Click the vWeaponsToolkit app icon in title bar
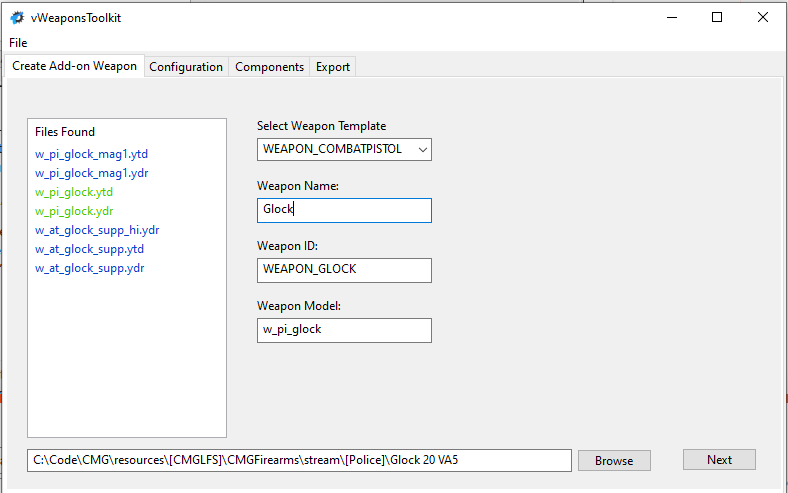788x493 pixels. 17,18
